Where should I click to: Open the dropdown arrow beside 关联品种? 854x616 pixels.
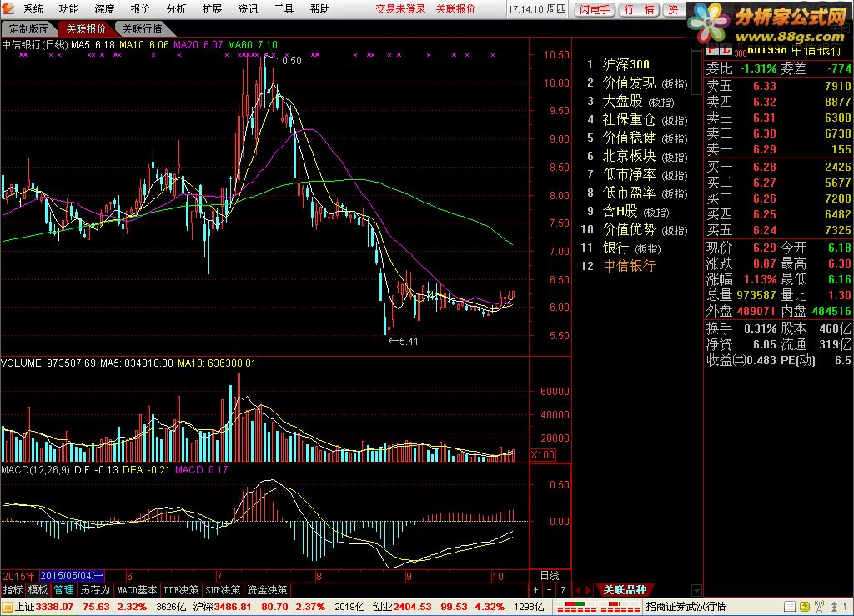696,590
